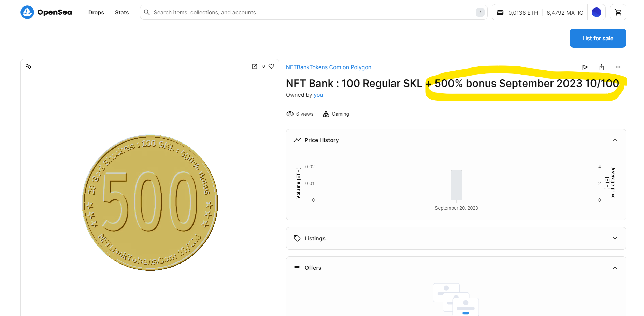Open the account profile avatar
Image resolution: width=644 pixels, height=316 pixels.
tap(596, 12)
